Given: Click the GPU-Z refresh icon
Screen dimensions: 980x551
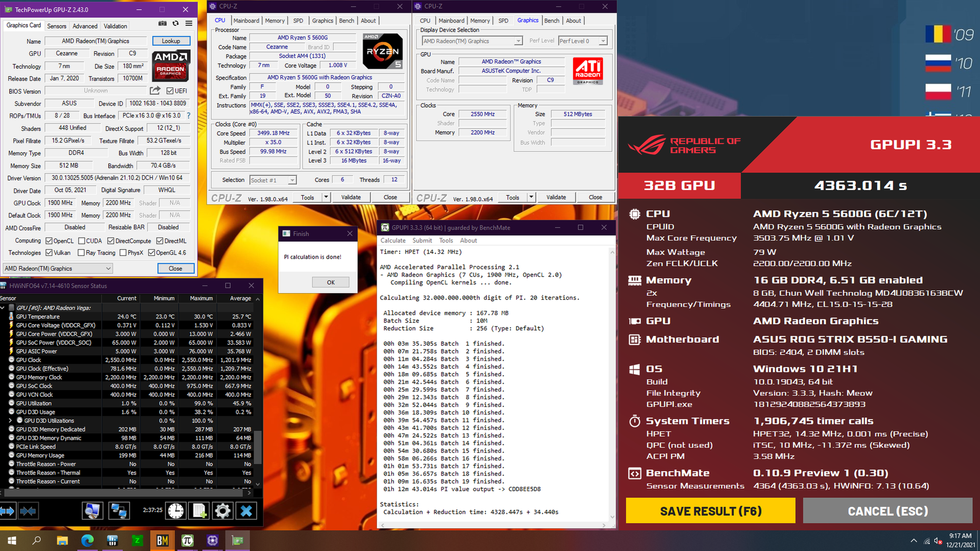Looking at the screenshot, I should click(176, 23).
